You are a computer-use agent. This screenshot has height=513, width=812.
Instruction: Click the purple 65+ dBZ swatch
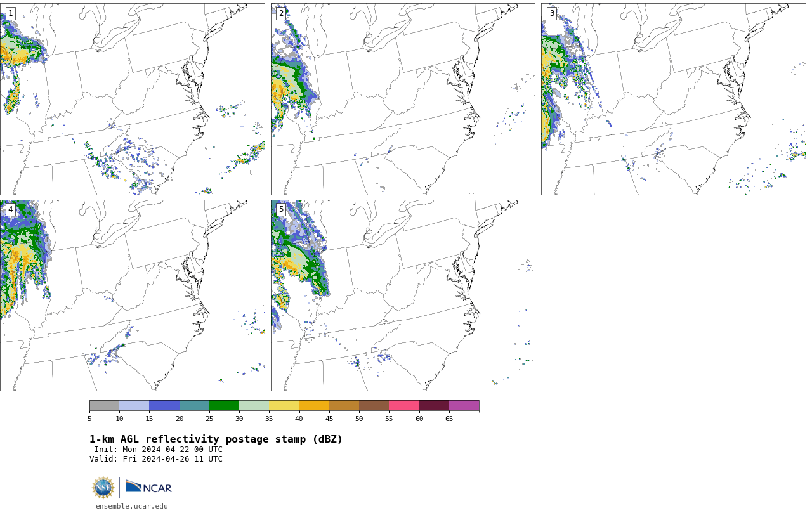[464, 406]
